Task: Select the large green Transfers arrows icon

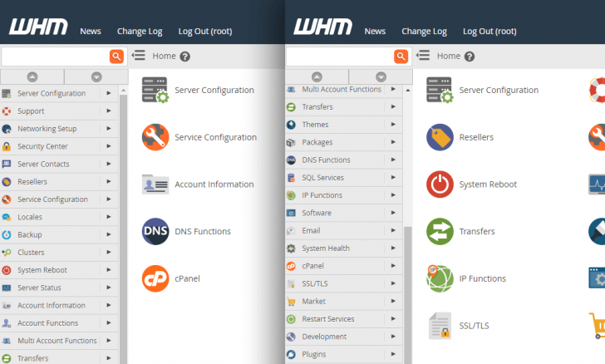Action: pyautogui.click(x=440, y=231)
